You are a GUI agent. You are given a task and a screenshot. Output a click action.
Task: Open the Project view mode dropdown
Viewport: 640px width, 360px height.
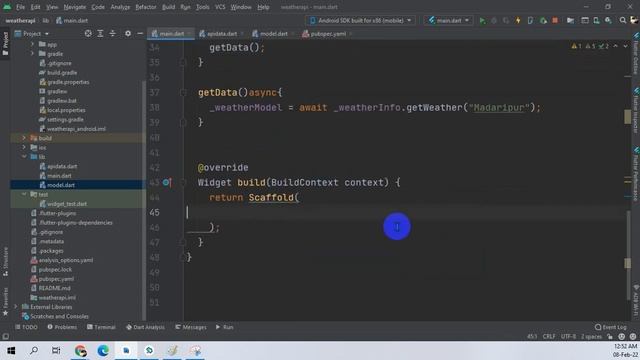tap(32, 33)
